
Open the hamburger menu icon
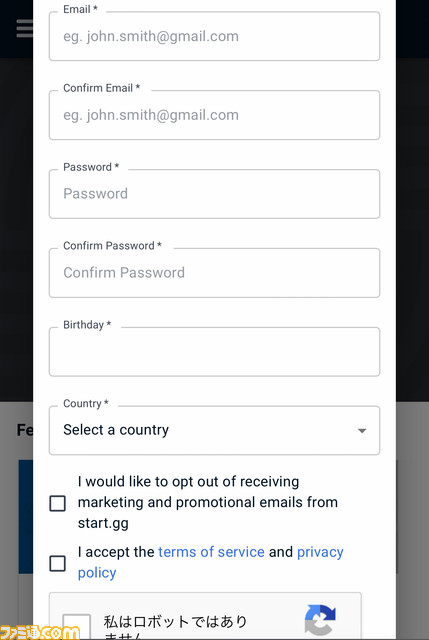[24, 29]
